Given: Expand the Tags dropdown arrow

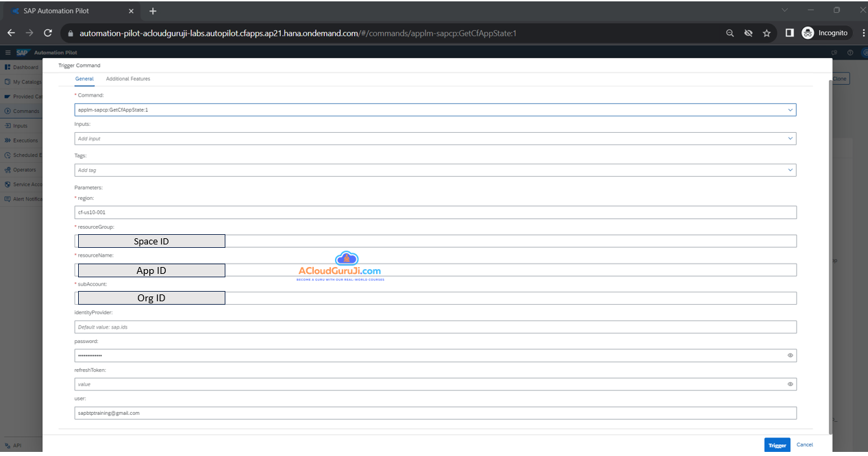Looking at the screenshot, I should tap(790, 170).
